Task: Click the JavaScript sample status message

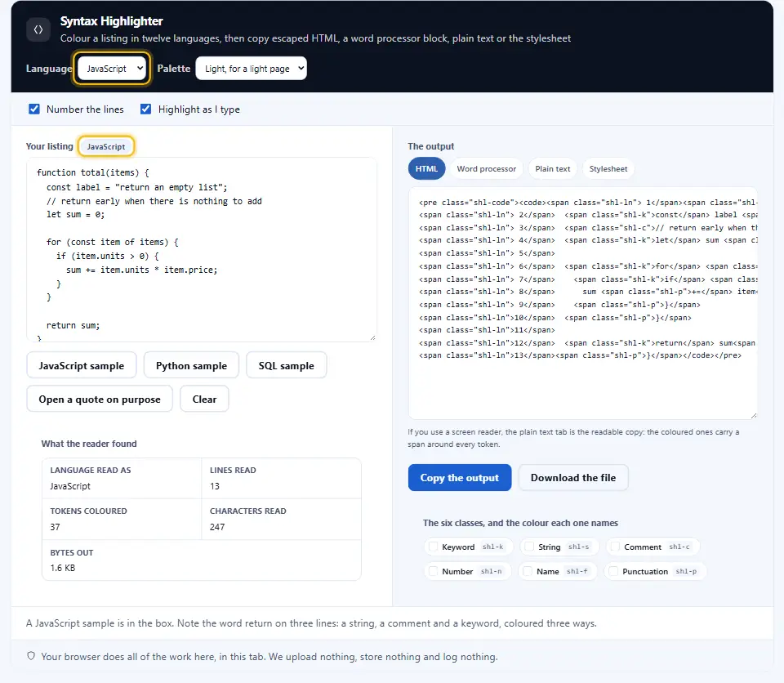Action: click(x=311, y=623)
